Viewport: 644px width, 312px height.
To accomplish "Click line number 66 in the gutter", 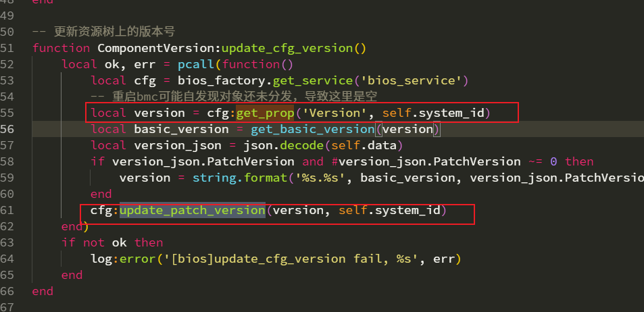I will 7,291.
